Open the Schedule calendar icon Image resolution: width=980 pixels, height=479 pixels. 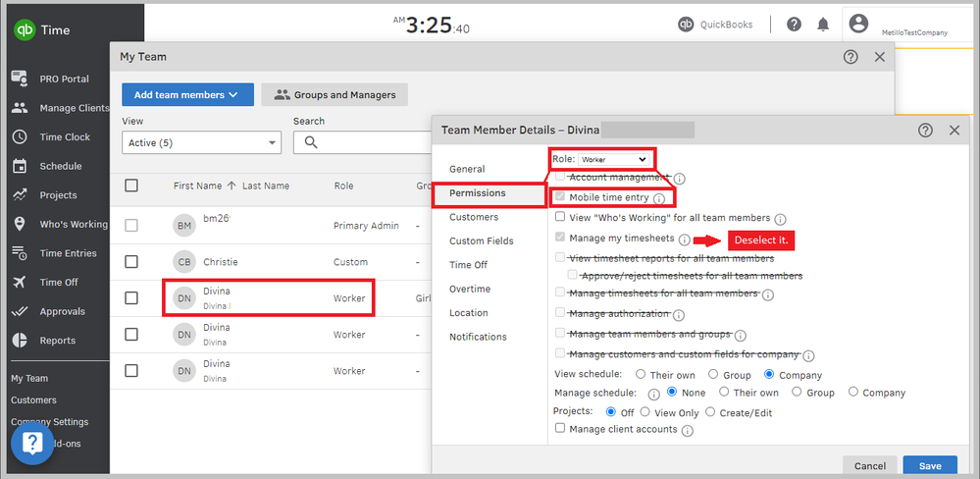(x=20, y=166)
